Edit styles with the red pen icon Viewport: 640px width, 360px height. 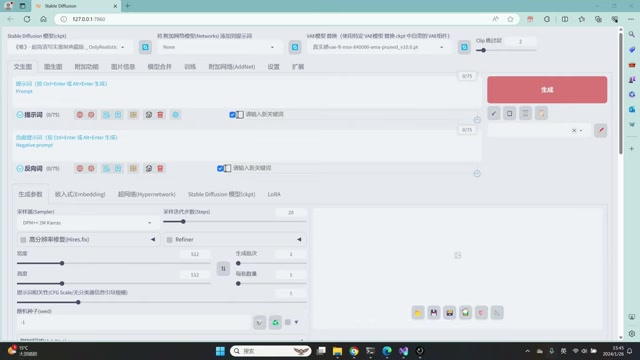point(600,130)
